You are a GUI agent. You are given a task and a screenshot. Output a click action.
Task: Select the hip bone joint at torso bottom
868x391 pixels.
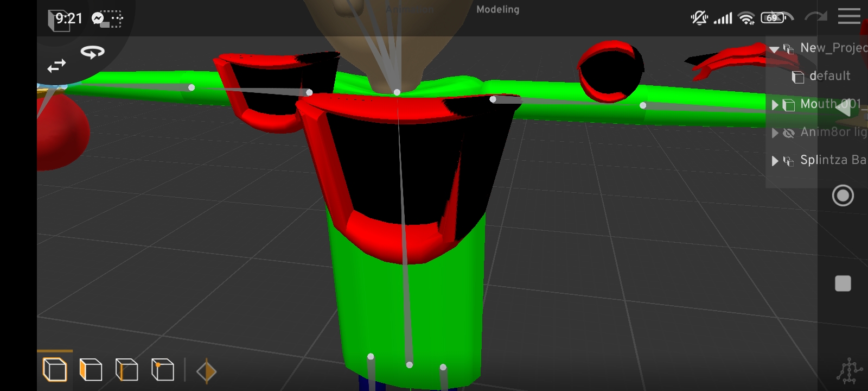click(x=410, y=365)
